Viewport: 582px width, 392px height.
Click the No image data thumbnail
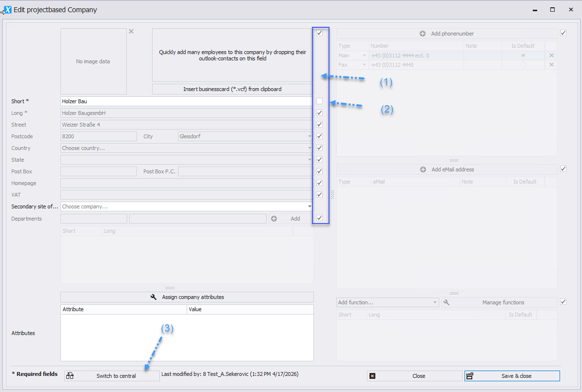pyautogui.click(x=94, y=61)
